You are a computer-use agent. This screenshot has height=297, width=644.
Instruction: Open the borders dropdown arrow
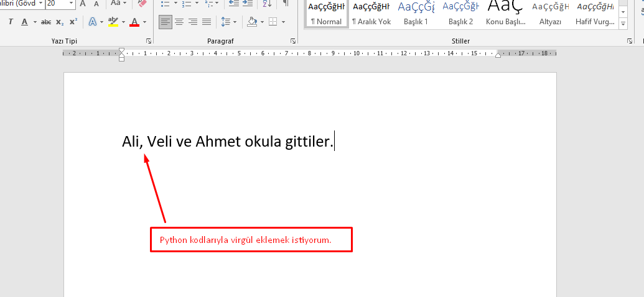(283, 22)
